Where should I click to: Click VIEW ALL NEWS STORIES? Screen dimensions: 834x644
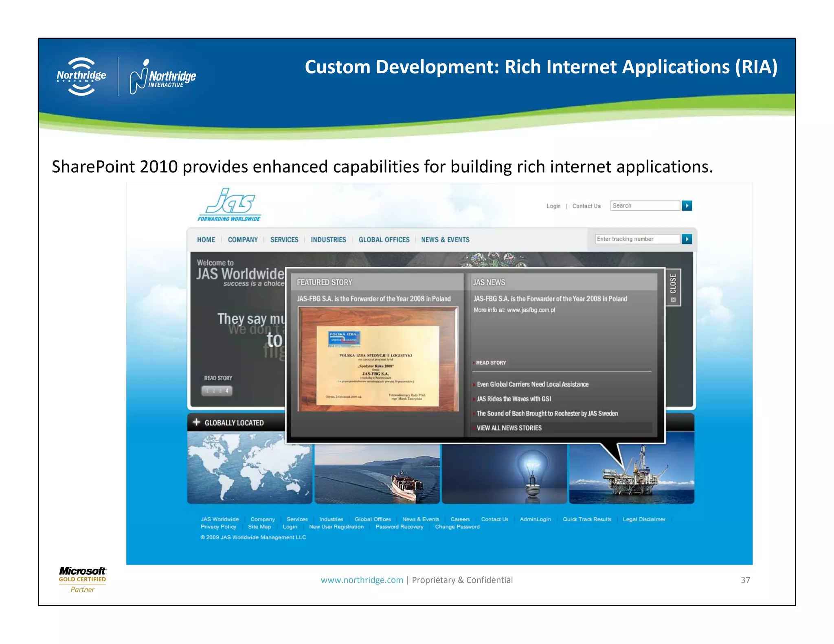point(509,428)
